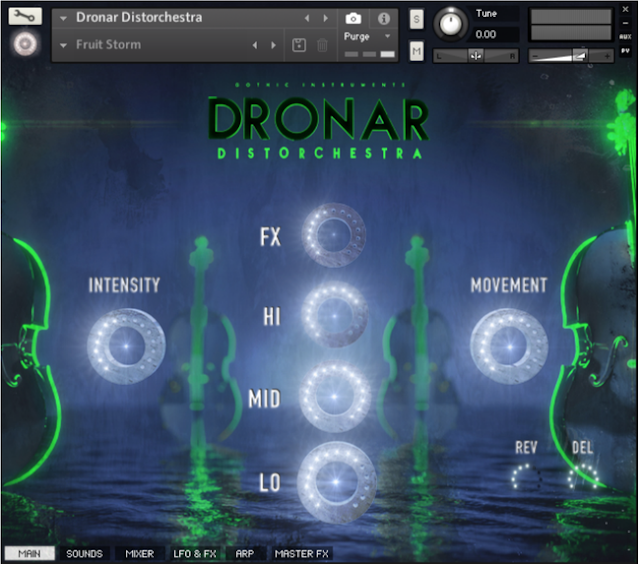640x564 pixels.
Task: Switch to the SOUNDS tab
Action: 84,553
